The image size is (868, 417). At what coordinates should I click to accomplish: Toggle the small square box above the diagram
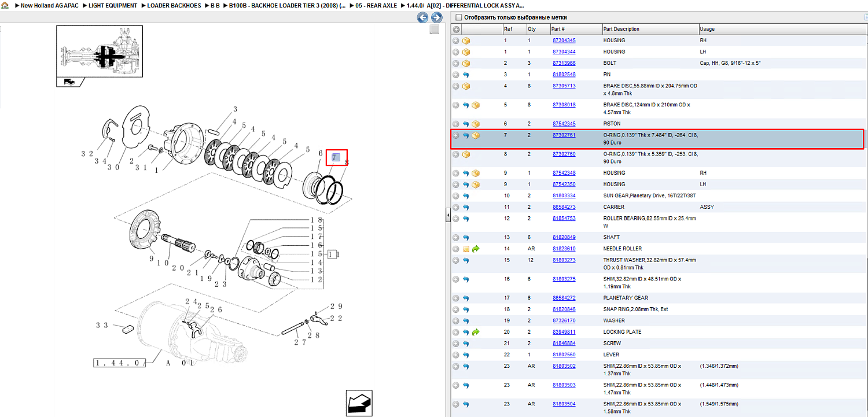tap(434, 29)
